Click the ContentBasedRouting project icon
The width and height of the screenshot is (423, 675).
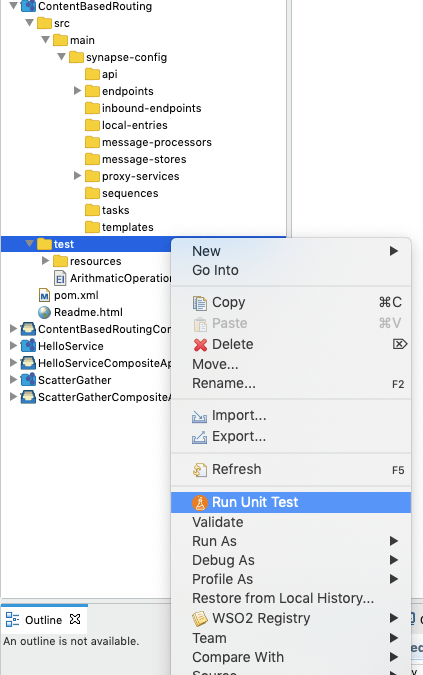coord(28,6)
